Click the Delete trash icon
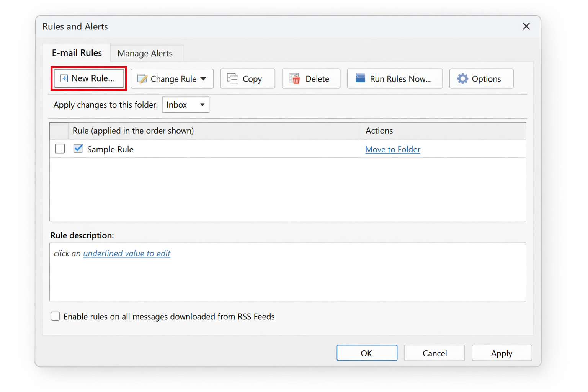 (295, 78)
